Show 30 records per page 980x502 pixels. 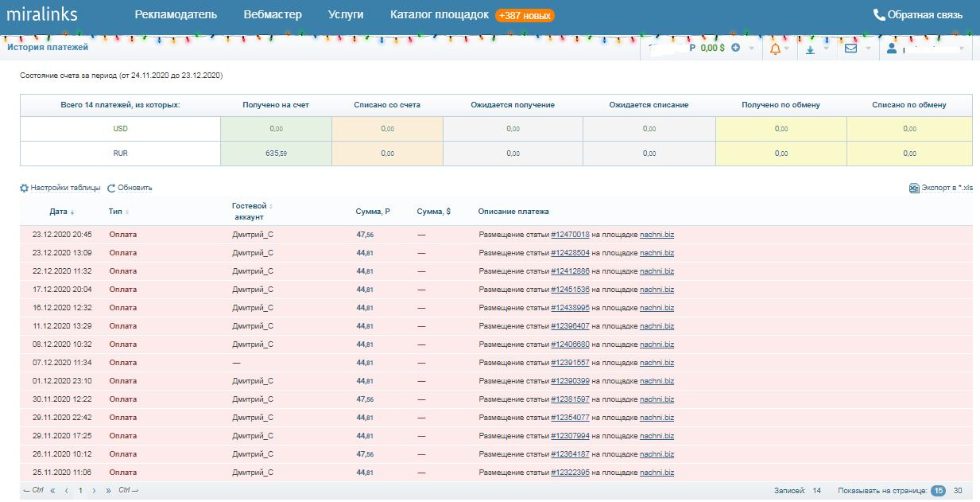click(958, 491)
